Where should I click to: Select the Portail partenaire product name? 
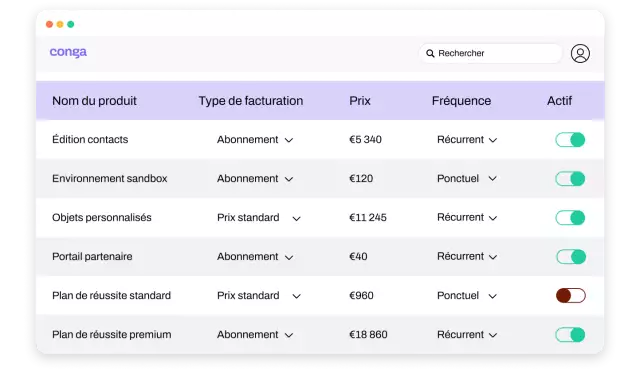92,257
